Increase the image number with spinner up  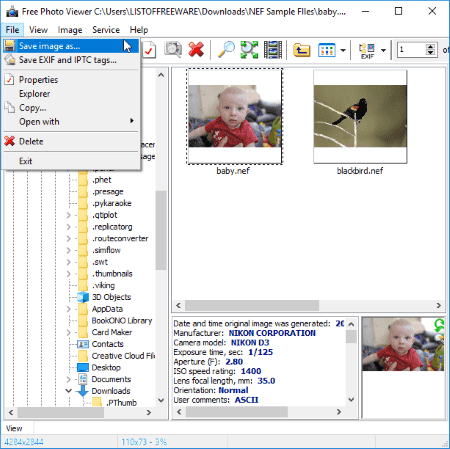(431, 47)
